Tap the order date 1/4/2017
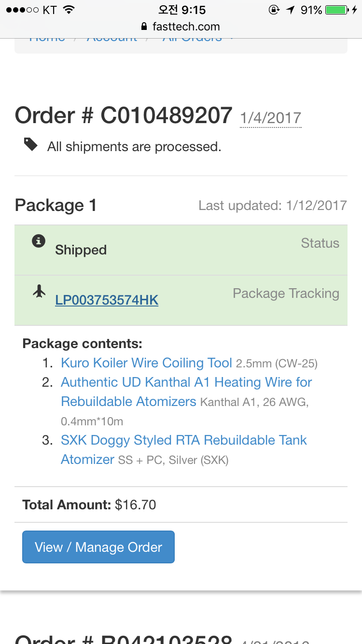The width and height of the screenshot is (362, 644). pos(271,118)
